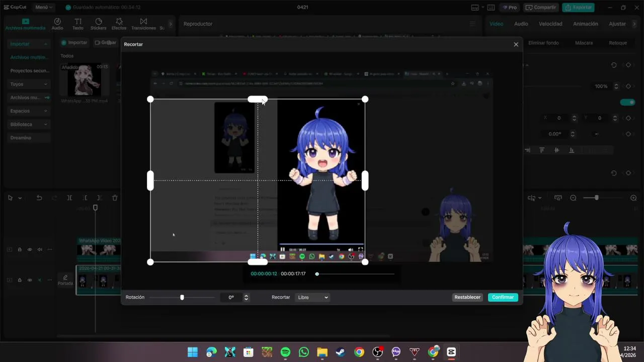Open the Eliminar fondo sub-tab
644x362 pixels.
coord(543,43)
